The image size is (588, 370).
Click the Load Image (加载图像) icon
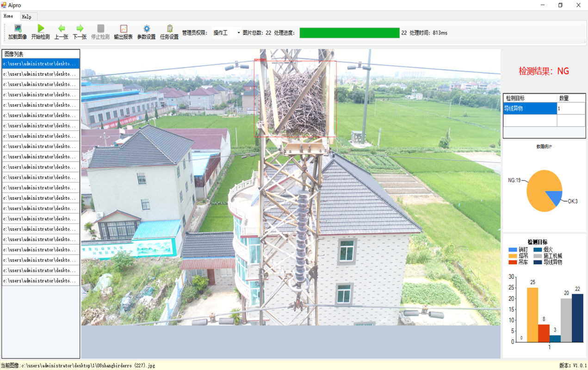[18, 29]
